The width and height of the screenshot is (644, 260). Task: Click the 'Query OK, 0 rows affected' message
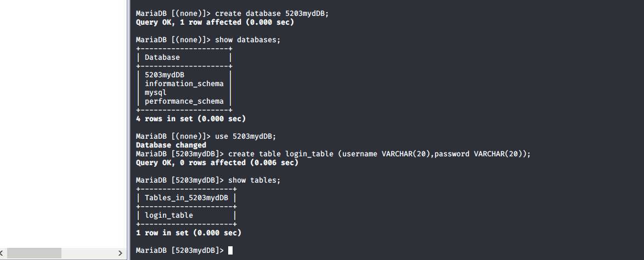pos(217,162)
